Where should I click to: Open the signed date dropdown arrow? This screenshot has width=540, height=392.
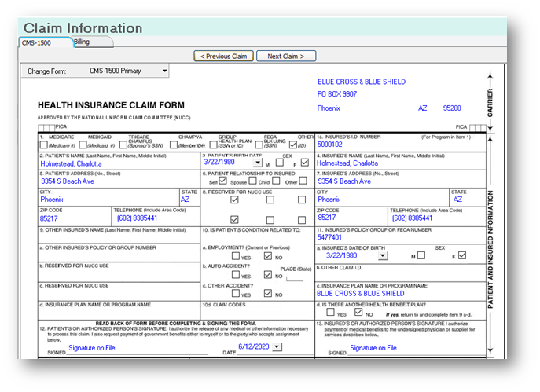point(277,347)
